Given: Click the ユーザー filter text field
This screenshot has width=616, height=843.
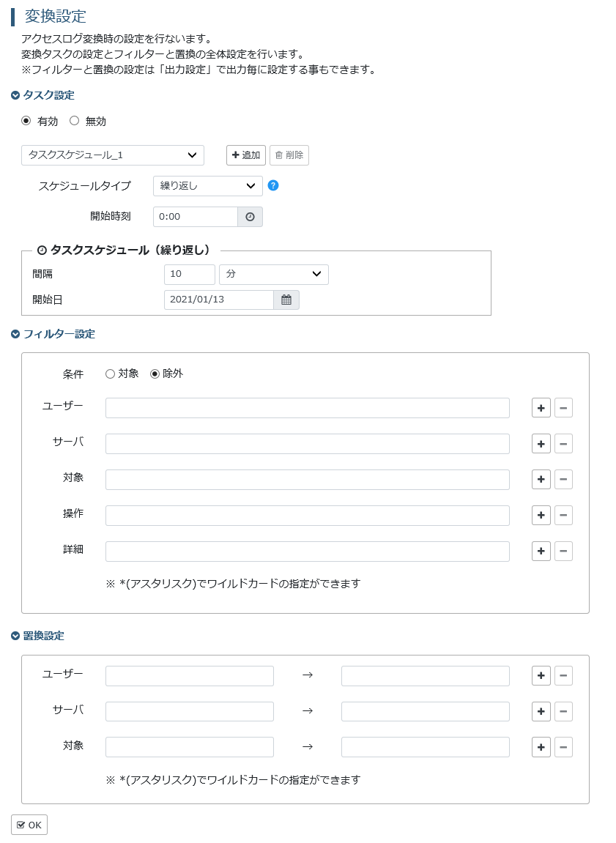Looking at the screenshot, I should [308, 408].
